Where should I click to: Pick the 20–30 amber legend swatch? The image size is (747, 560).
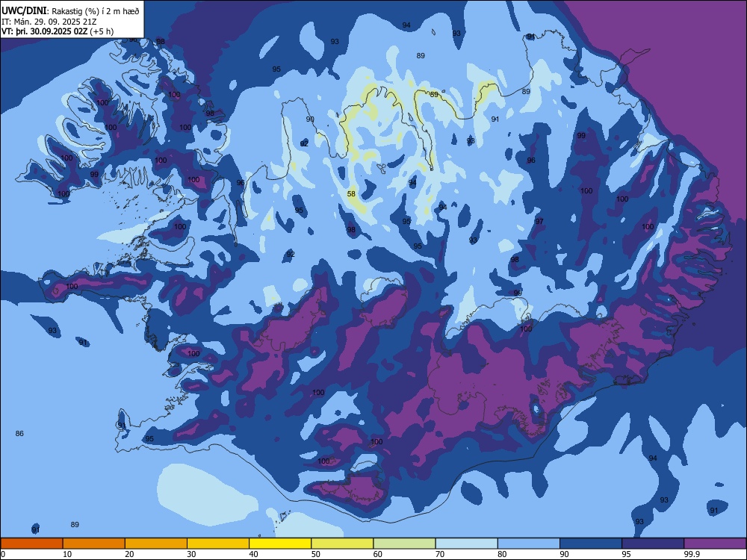(156, 544)
